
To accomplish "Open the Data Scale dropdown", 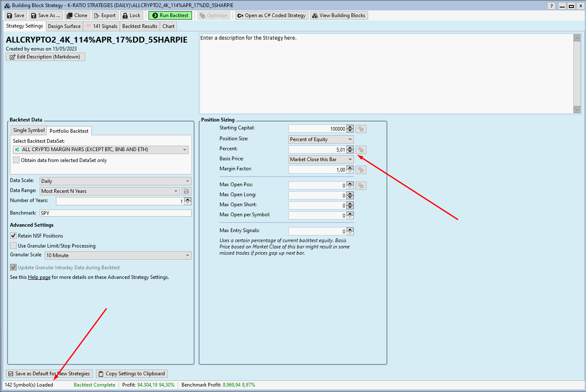I will pyautogui.click(x=115, y=181).
